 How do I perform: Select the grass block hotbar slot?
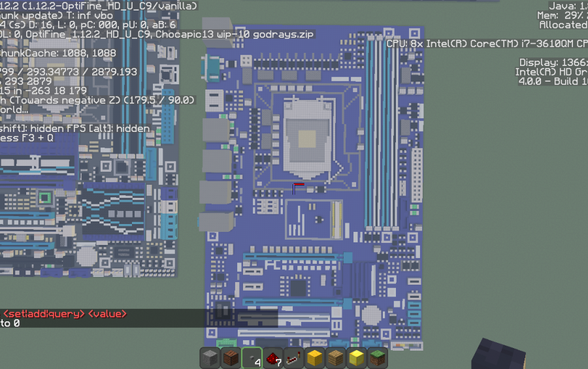coord(378,358)
